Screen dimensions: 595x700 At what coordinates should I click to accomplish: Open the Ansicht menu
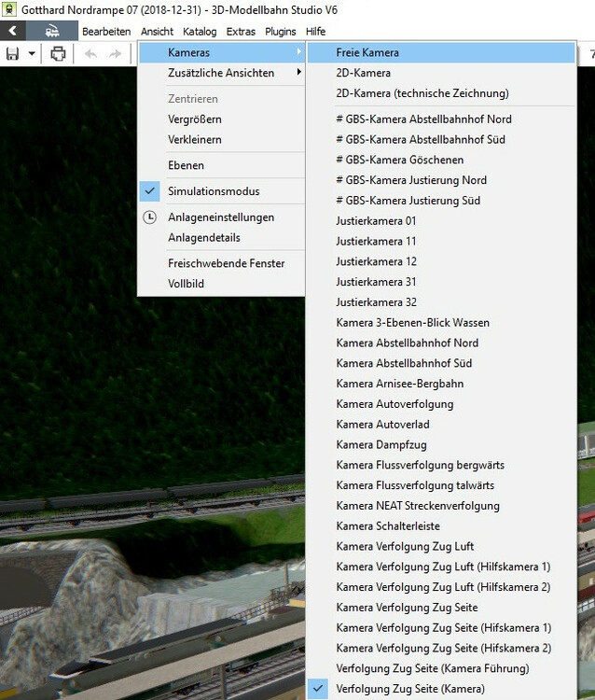pyautogui.click(x=157, y=31)
